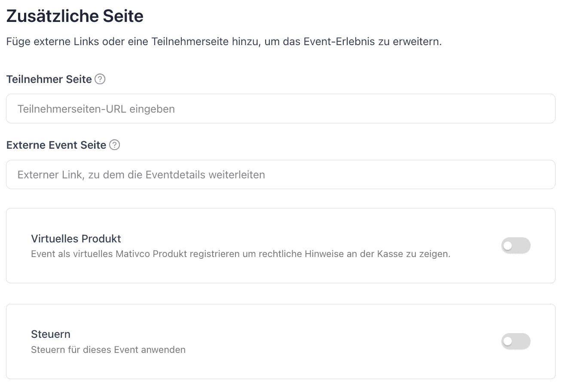Turn on the Steuern switch
Screen dimensions: 568x392
point(516,341)
